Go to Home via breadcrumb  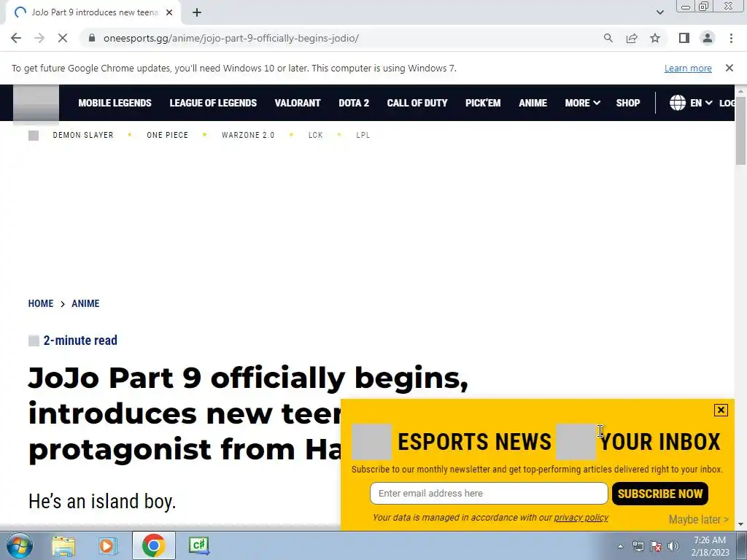click(x=41, y=303)
